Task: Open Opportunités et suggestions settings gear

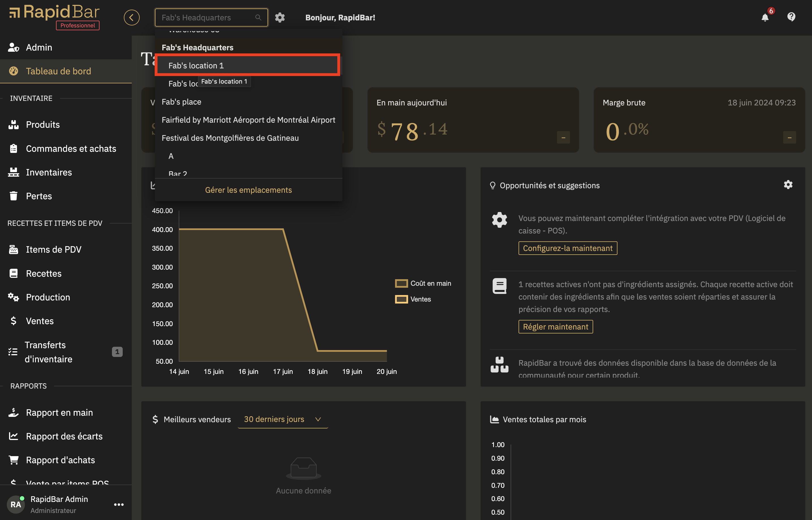Action: click(x=788, y=185)
